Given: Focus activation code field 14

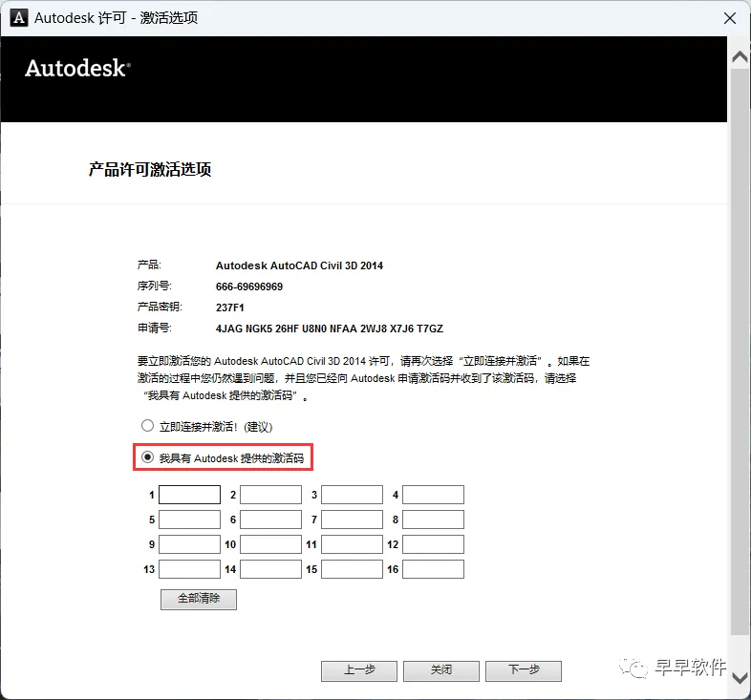Looking at the screenshot, I should click(270, 569).
